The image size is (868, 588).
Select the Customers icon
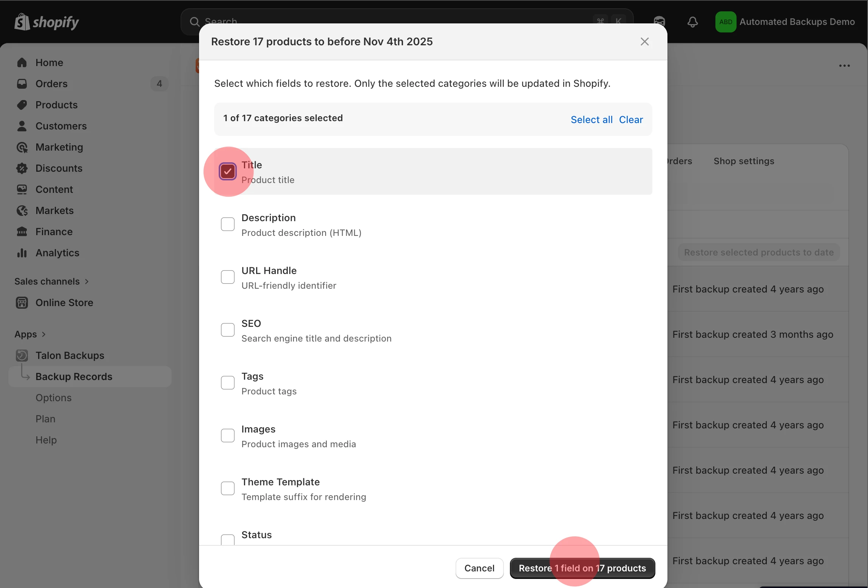22,126
